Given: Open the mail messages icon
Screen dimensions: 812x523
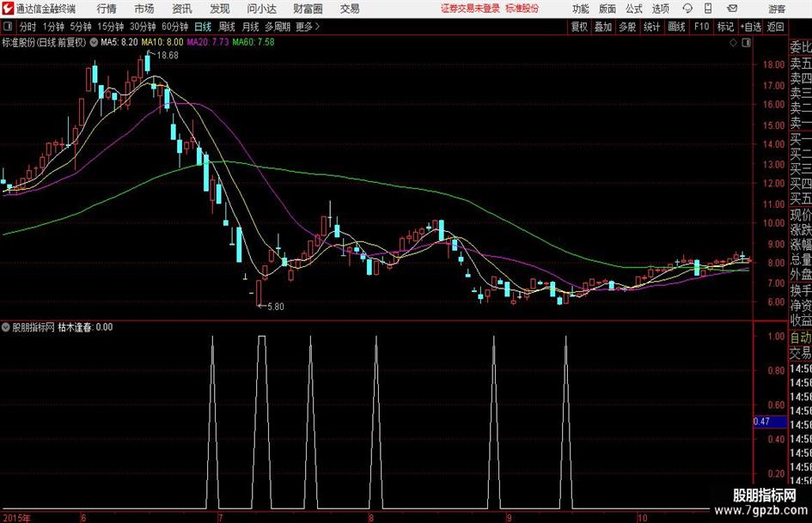Looking at the screenshot, I should point(732,9).
